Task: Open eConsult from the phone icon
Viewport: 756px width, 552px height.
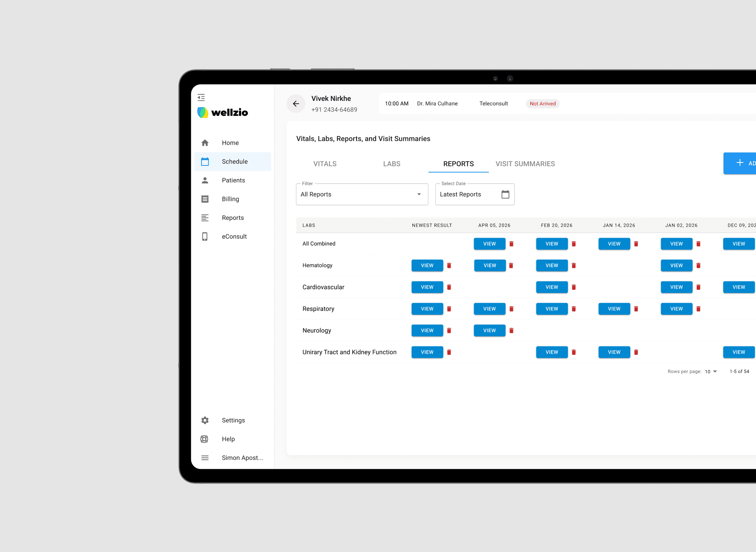Action: coord(205,237)
